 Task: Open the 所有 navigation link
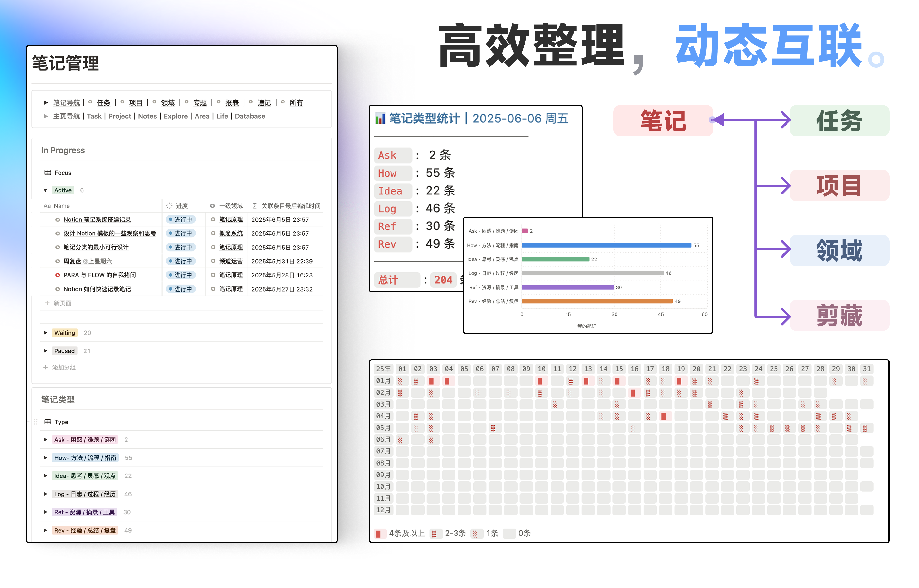pos(296,103)
